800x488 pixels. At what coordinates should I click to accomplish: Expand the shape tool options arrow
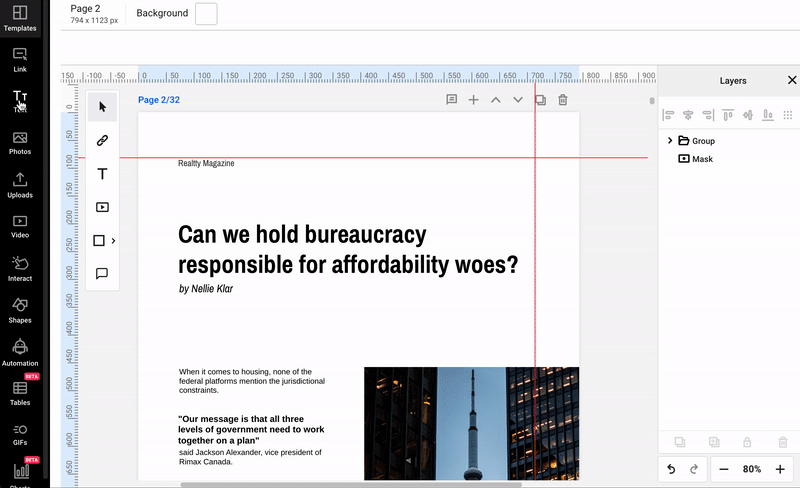tap(113, 240)
